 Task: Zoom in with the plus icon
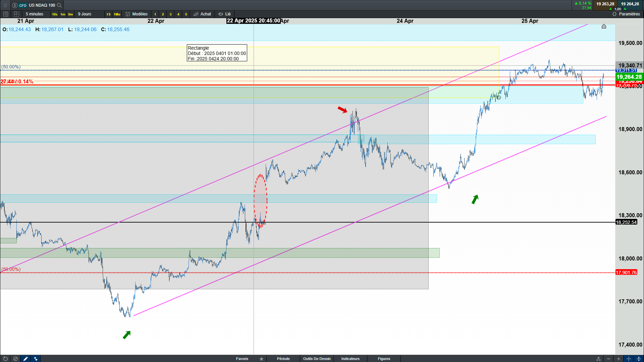[619, 359]
